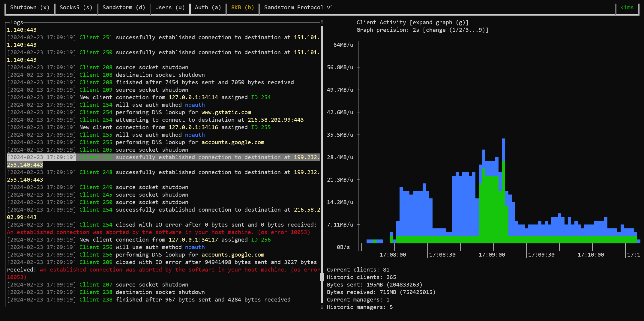Click Client 238 destination socket shutdown line

[106, 292]
